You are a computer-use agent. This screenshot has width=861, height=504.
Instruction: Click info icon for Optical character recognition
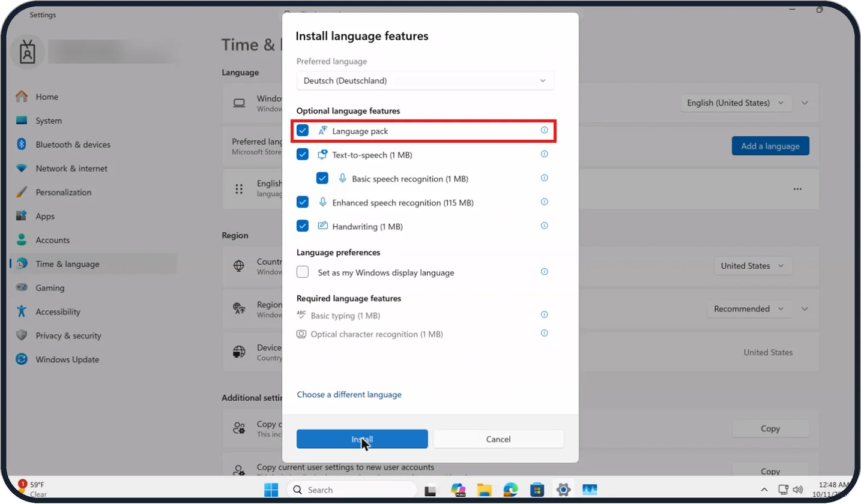[545, 333]
